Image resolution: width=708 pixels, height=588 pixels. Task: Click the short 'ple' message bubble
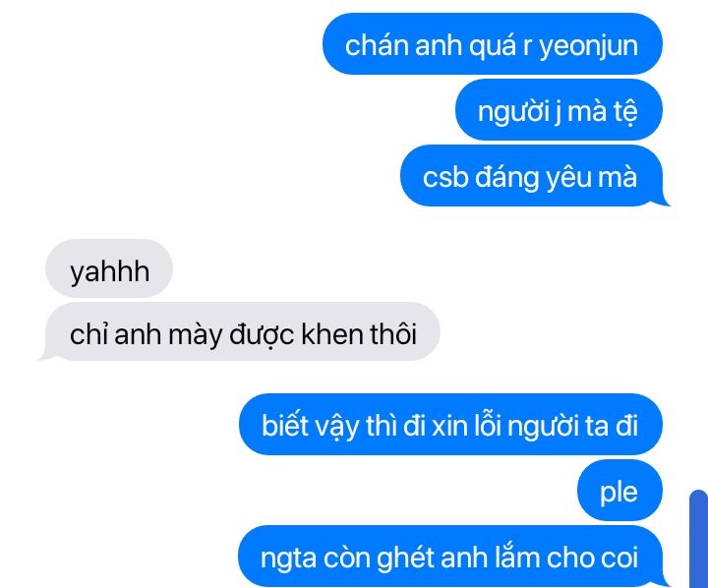(619, 490)
